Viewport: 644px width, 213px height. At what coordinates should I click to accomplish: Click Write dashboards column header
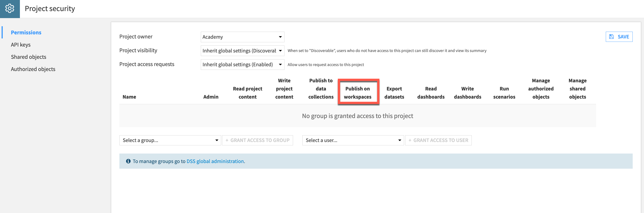(x=467, y=93)
